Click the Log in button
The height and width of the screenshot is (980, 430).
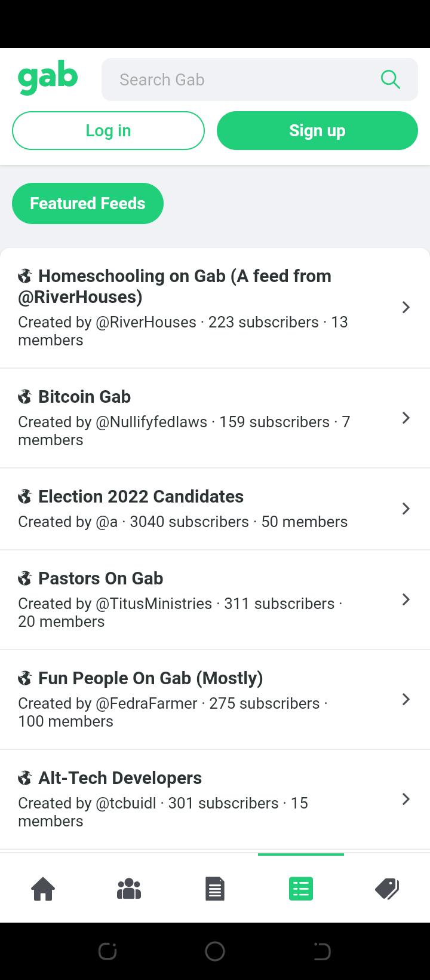108,130
